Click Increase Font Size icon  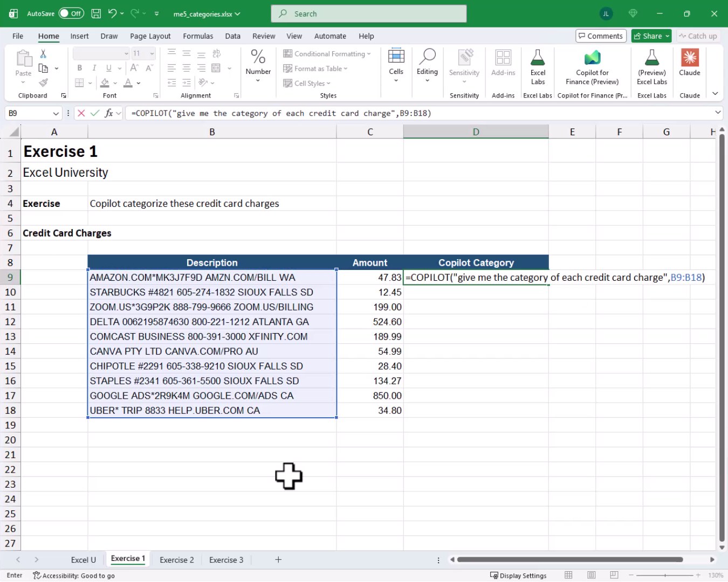134,68
